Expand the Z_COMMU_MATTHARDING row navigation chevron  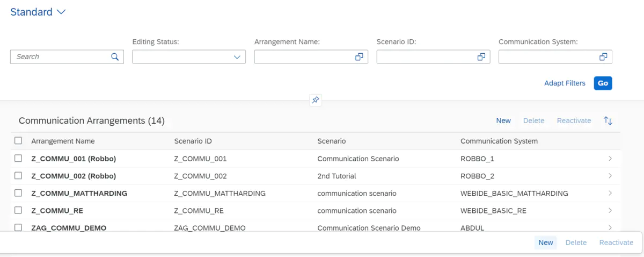tap(610, 193)
